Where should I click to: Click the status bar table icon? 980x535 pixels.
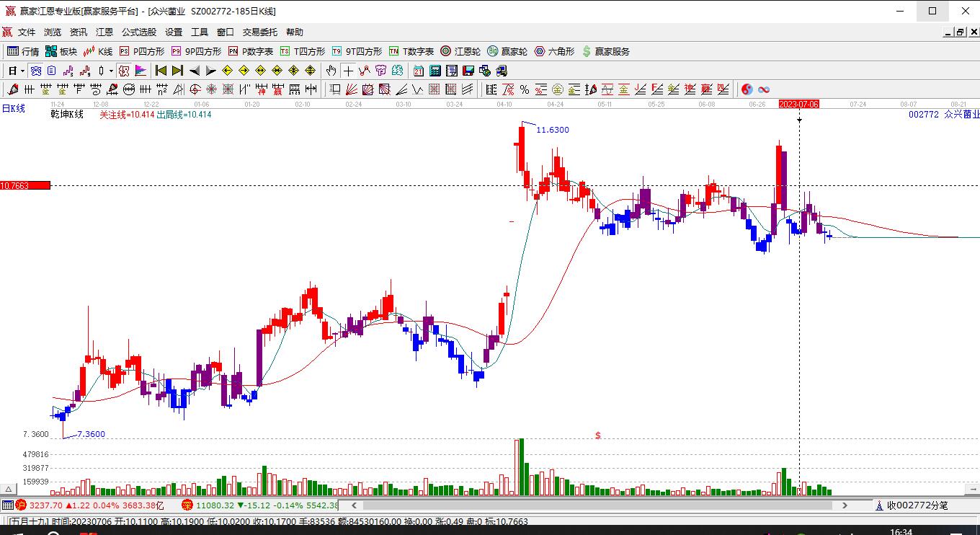[x=7, y=505]
